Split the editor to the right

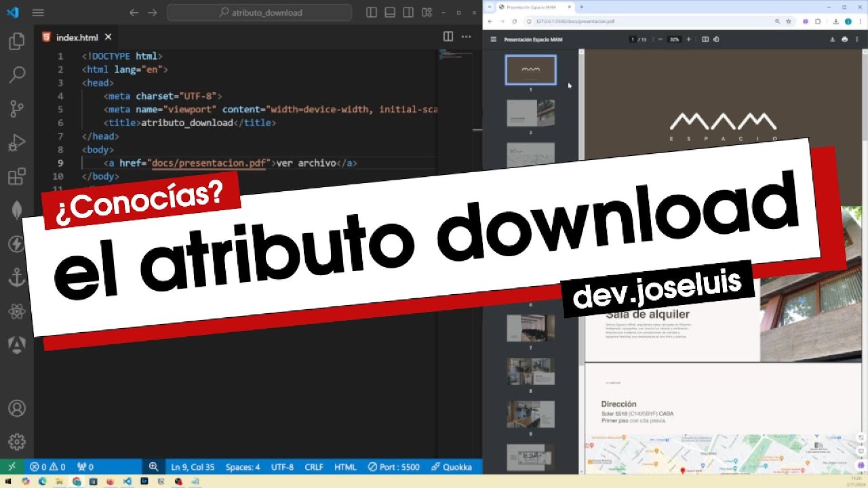click(x=448, y=37)
